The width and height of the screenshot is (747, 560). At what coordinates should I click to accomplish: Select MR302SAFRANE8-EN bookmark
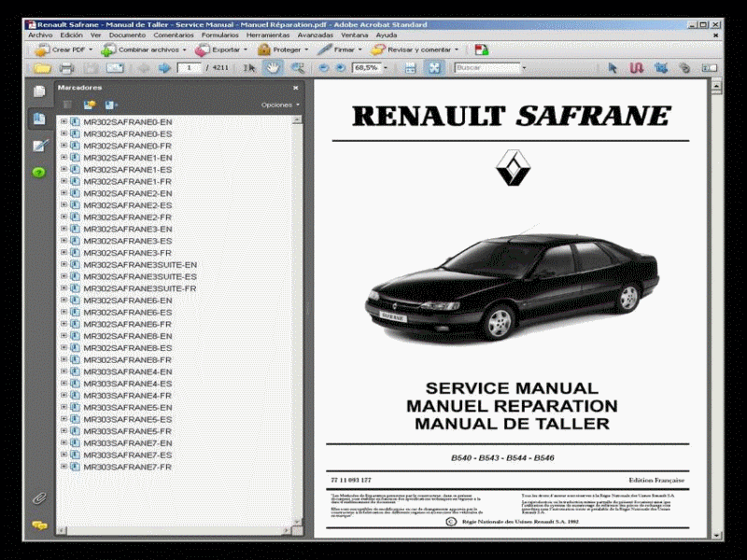pyautogui.click(x=128, y=336)
